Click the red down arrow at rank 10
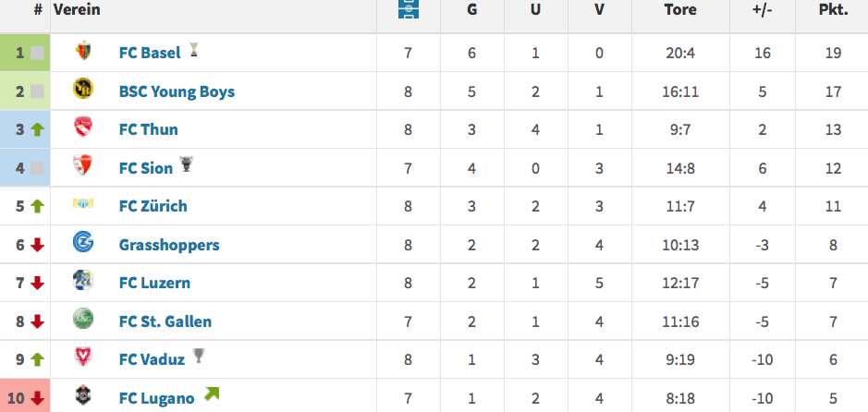 pyautogui.click(x=37, y=398)
